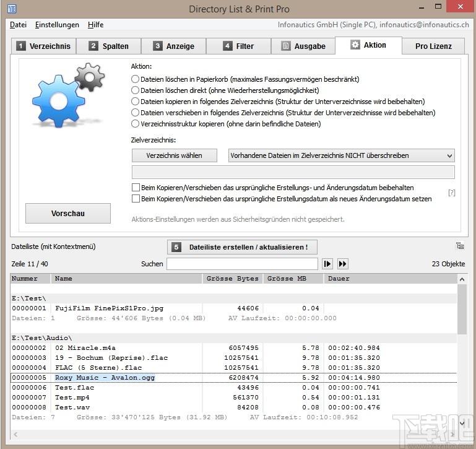This screenshot has width=476, height=449.
Task: Click scroll up arrow of file list
Action: click(462, 279)
